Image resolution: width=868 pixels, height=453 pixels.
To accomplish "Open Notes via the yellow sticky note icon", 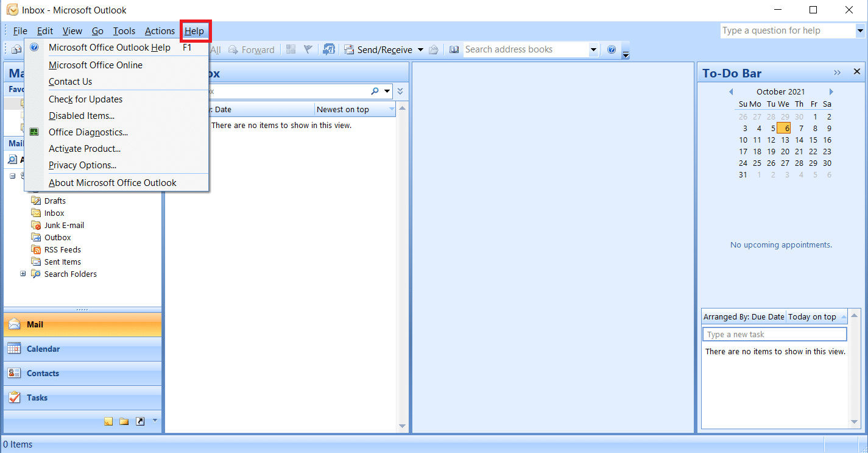I will [x=108, y=421].
